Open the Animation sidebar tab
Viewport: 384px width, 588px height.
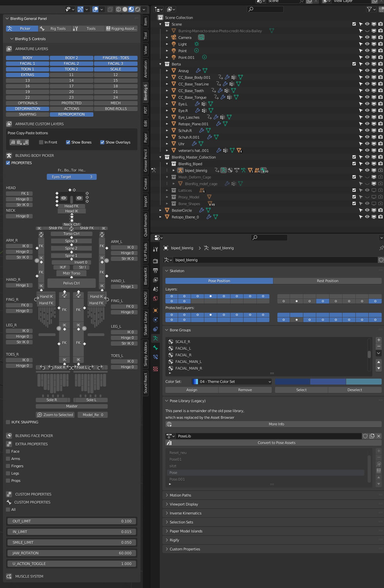145,69
